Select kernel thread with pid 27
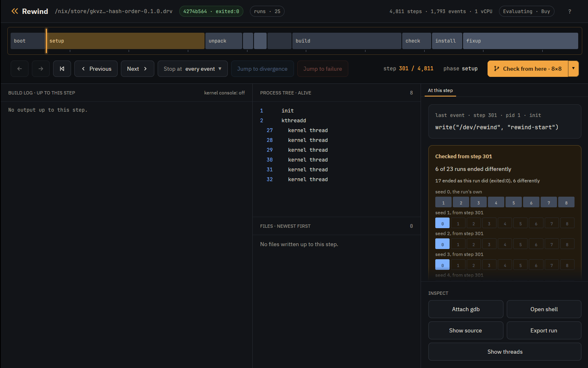Screen dimensions: 588x368 point(336,130)
